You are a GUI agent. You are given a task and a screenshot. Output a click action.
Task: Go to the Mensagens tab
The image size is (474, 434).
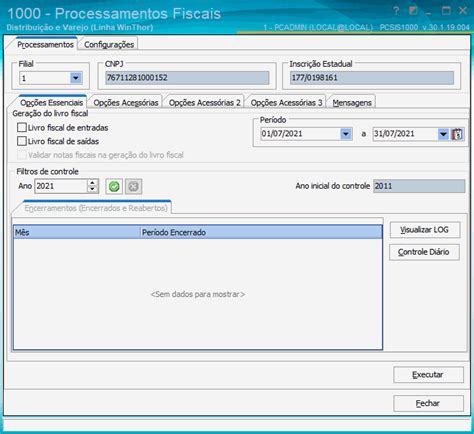point(352,102)
